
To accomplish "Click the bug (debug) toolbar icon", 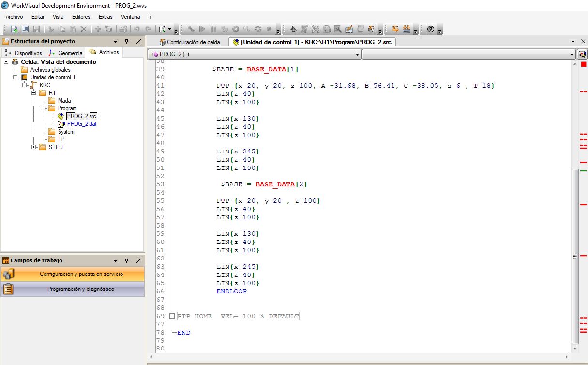I will 258,30.
